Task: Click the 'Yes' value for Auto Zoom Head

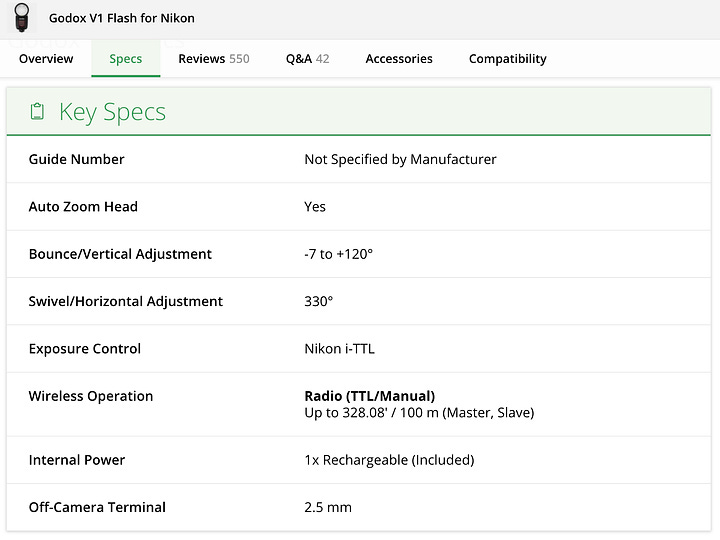Action: tap(315, 207)
